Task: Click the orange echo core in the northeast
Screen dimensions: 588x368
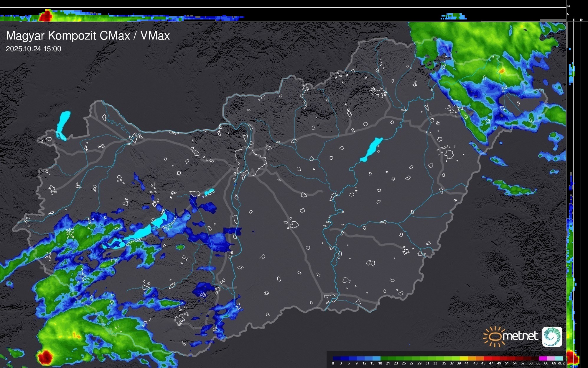Action: (x=502, y=71)
